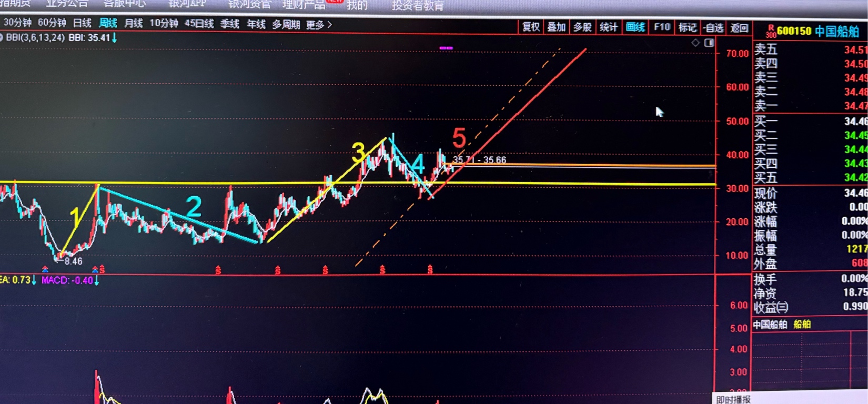Viewport: 868px width, 404px height.
Task: Open the 银河APP menu
Action: pos(187,4)
